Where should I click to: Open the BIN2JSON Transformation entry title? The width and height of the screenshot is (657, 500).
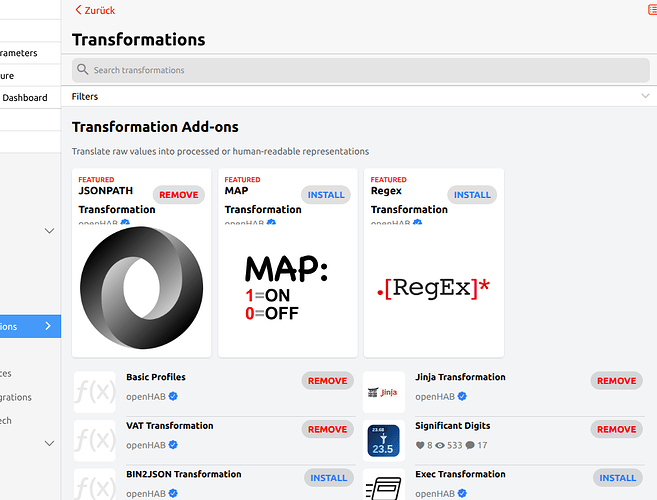click(x=184, y=474)
